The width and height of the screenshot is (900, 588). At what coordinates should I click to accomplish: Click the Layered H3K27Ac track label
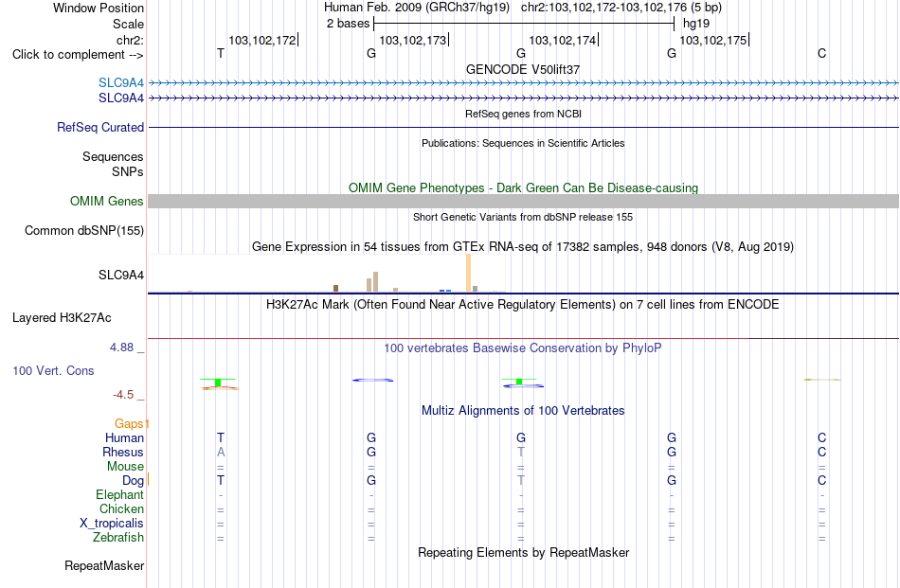pos(62,318)
